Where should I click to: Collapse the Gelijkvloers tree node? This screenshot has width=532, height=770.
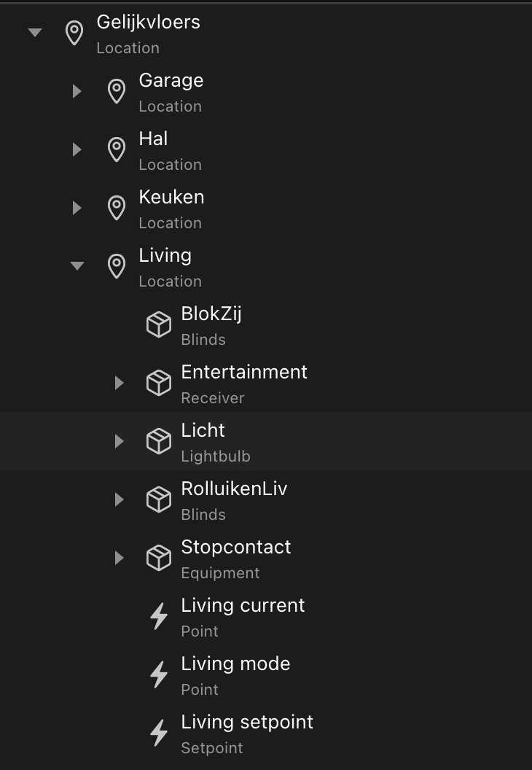35,33
